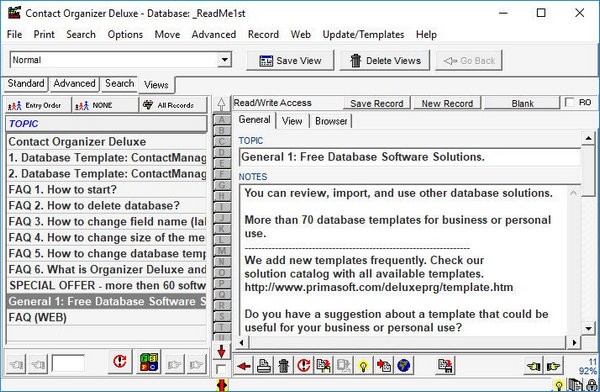Click the primasoft.com template URL in notes
The height and width of the screenshot is (392, 600).
379,287
